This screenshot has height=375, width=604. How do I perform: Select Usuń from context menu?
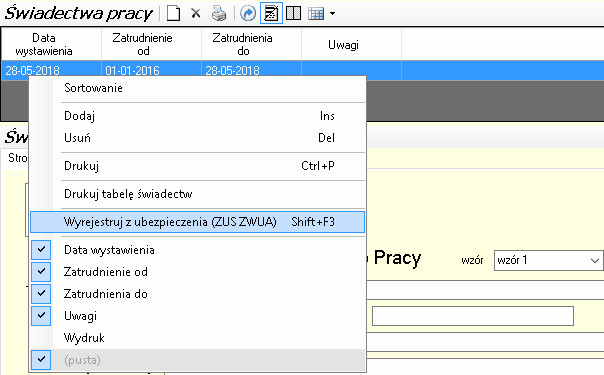coord(197,138)
